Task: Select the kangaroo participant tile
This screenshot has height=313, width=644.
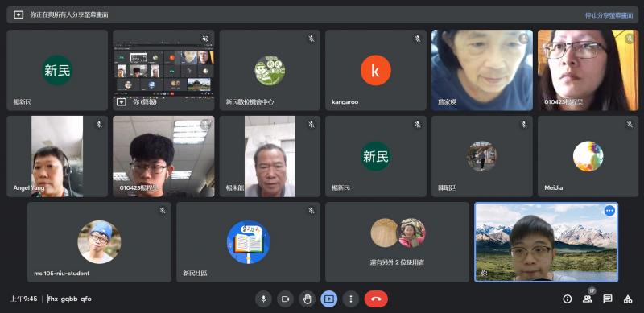Action: pos(376,70)
